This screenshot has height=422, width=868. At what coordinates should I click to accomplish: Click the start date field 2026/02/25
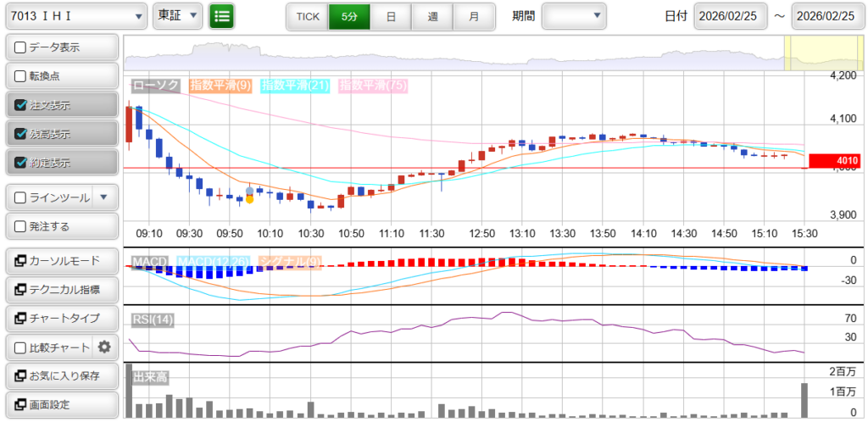click(730, 16)
